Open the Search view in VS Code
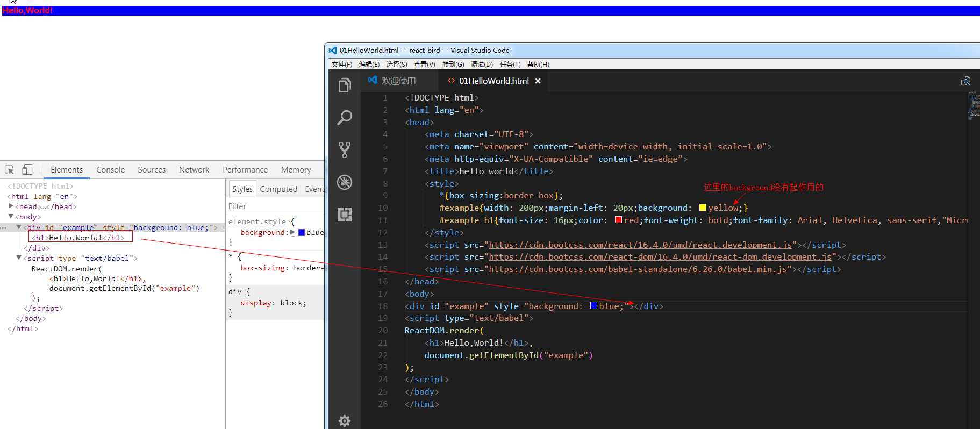The width and height of the screenshot is (980, 429). click(x=345, y=117)
